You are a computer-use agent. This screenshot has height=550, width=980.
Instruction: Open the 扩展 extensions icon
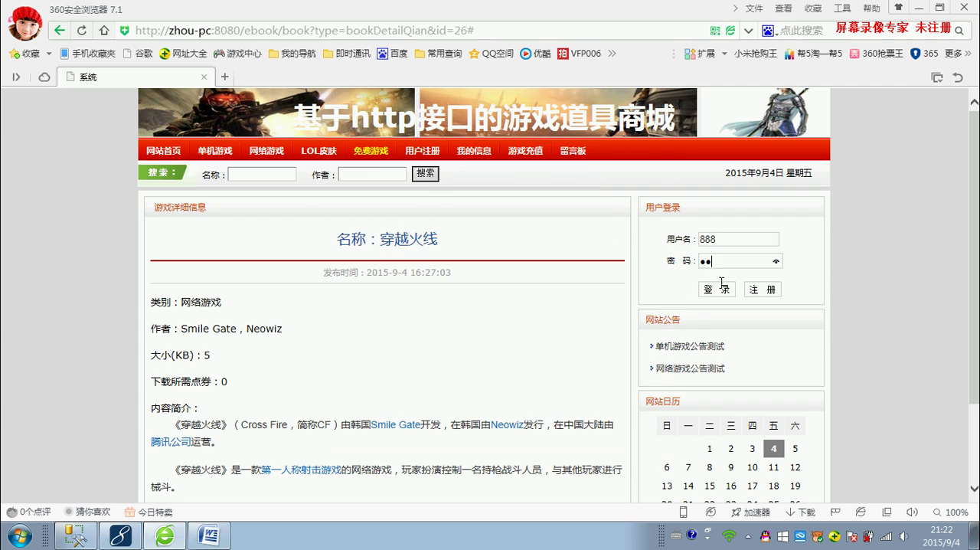tap(699, 54)
